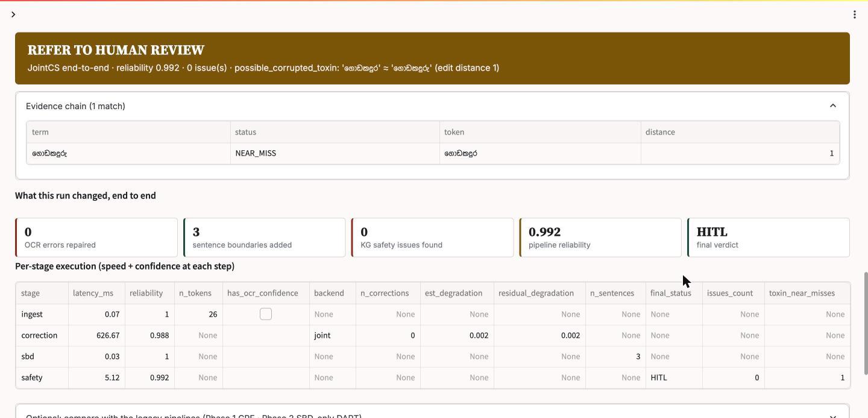
Task: Click the 'status' column header in evidence table
Action: [x=335, y=132]
